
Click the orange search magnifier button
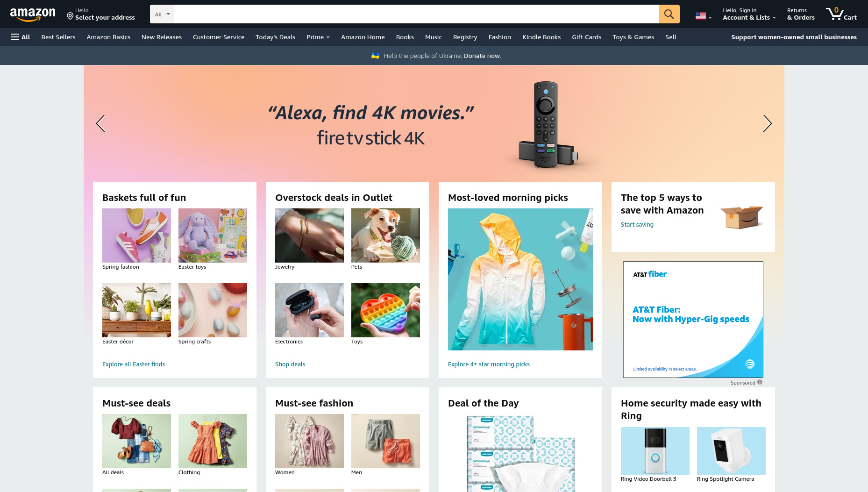[669, 14]
